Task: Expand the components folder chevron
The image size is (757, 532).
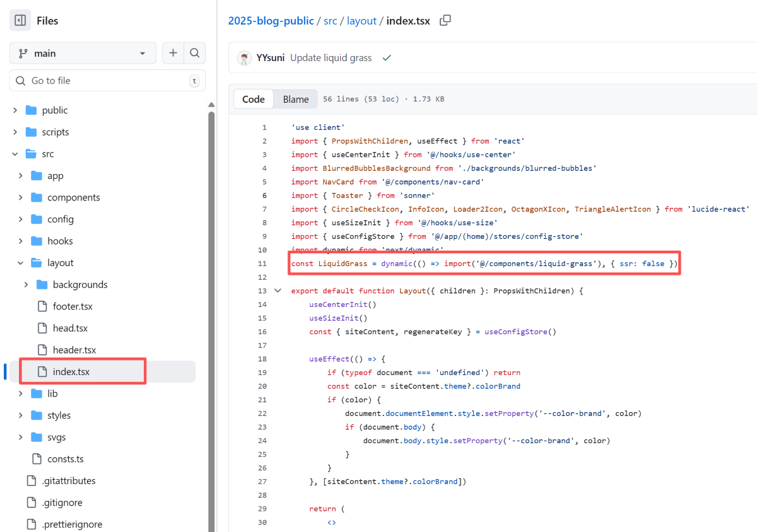Action: [21, 197]
